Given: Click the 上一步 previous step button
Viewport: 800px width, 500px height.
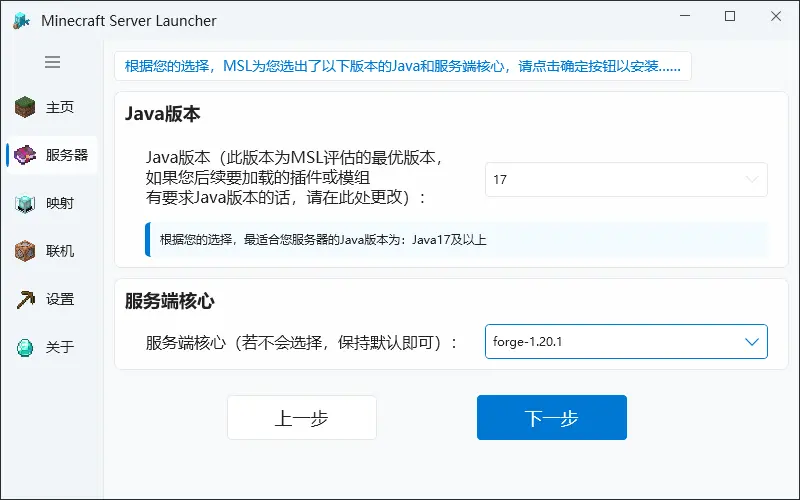Looking at the screenshot, I should pos(302,417).
